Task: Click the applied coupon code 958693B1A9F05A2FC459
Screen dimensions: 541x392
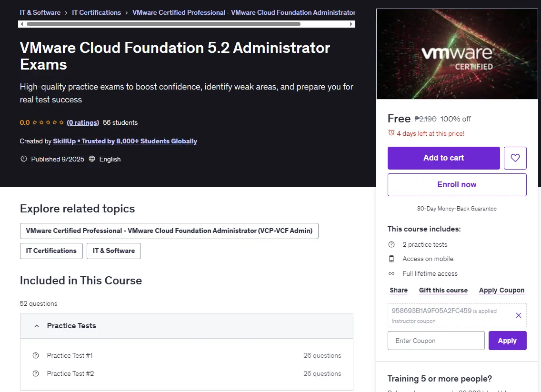Action: pyautogui.click(x=431, y=311)
